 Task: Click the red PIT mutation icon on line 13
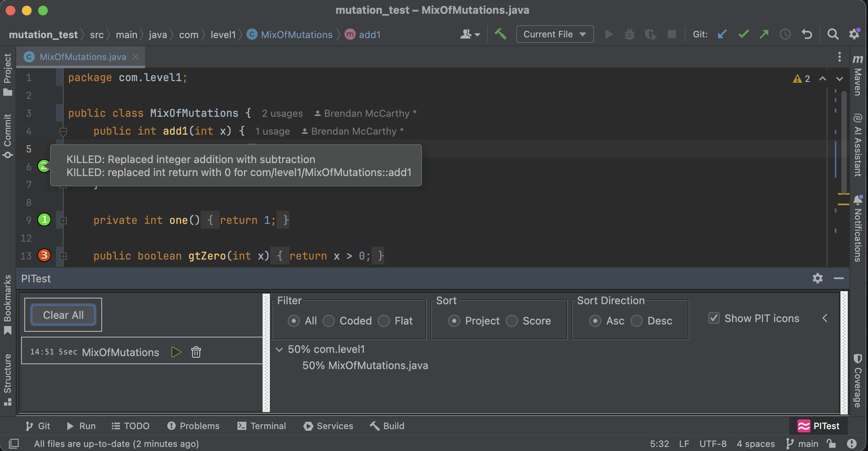coord(44,255)
